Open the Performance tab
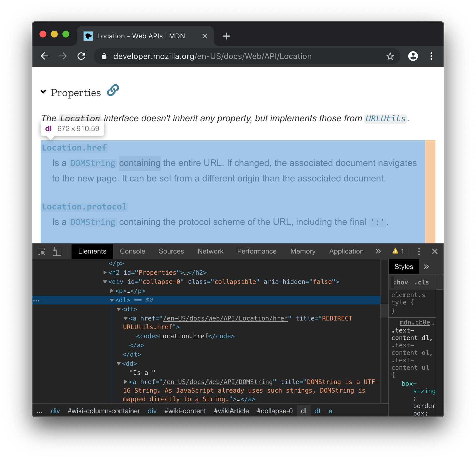 click(257, 251)
